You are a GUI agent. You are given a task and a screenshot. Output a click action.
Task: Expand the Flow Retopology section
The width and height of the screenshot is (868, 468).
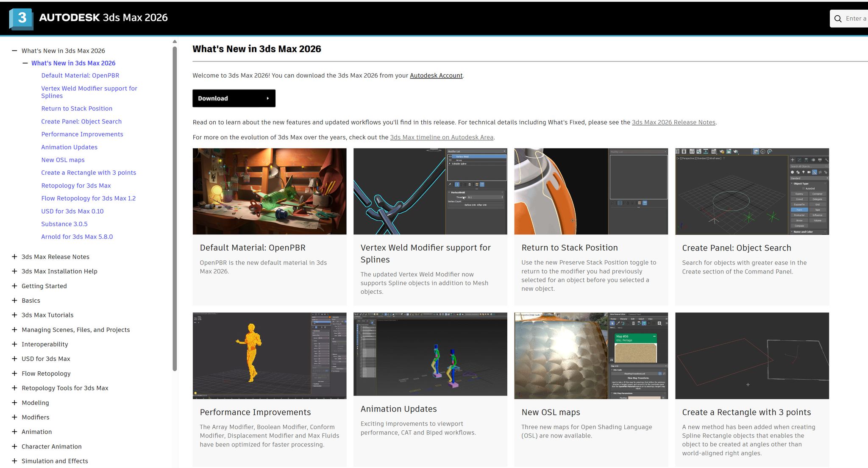pyautogui.click(x=14, y=373)
